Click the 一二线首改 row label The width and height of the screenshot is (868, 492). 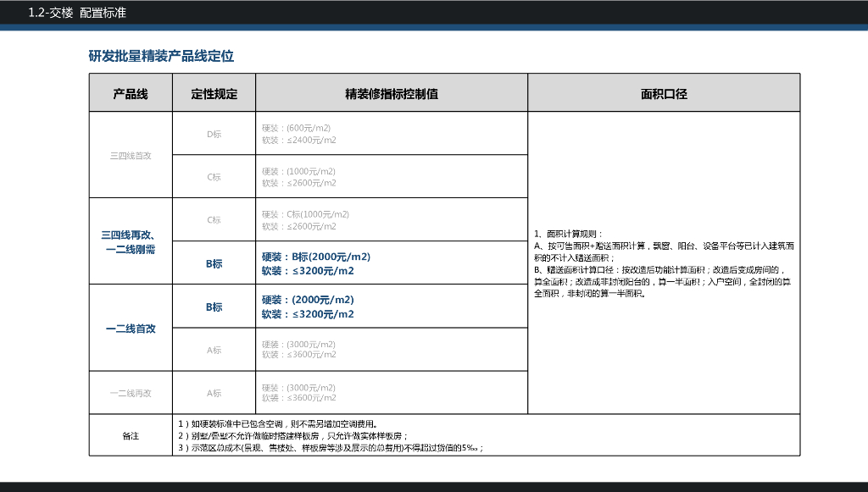tap(130, 329)
